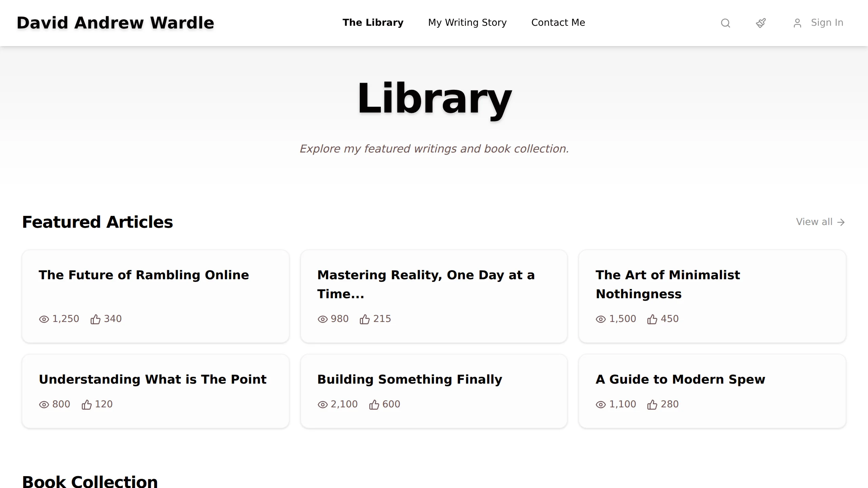Click thumbs-up icon on Building Something Finally
This screenshot has height=488, width=868.
coord(374,405)
